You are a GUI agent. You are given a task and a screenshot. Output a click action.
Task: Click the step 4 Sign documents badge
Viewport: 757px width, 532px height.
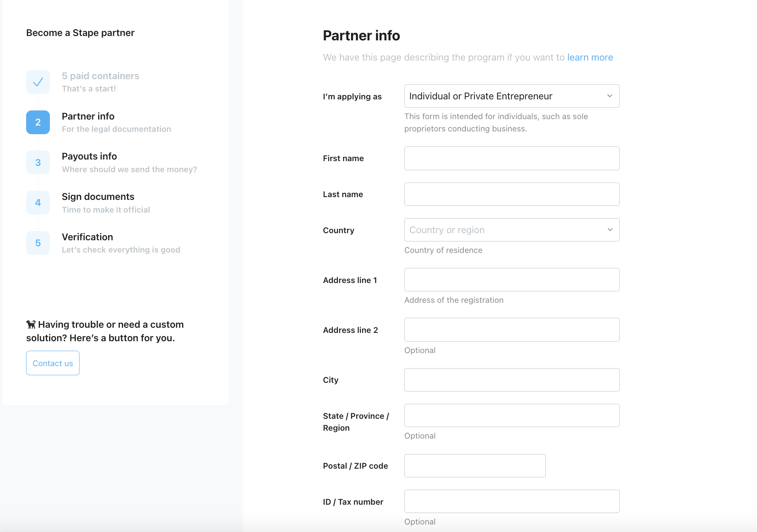click(38, 203)
